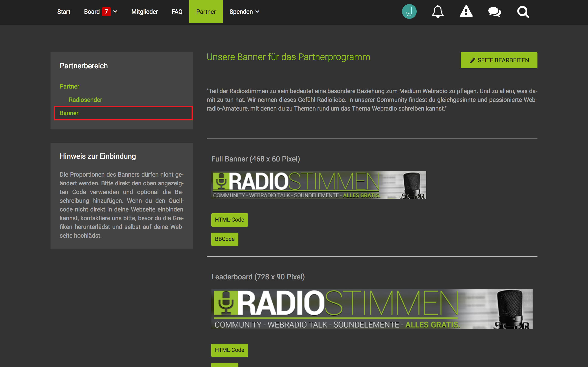The width and height of the screenshot is (588, 367).
Task: Go to the Start menu item
Action: pos(64,12)
